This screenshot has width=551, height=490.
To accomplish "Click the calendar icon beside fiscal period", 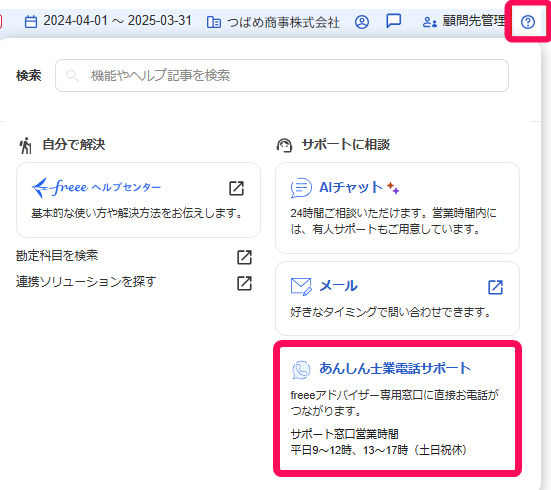I will point(31,22).
